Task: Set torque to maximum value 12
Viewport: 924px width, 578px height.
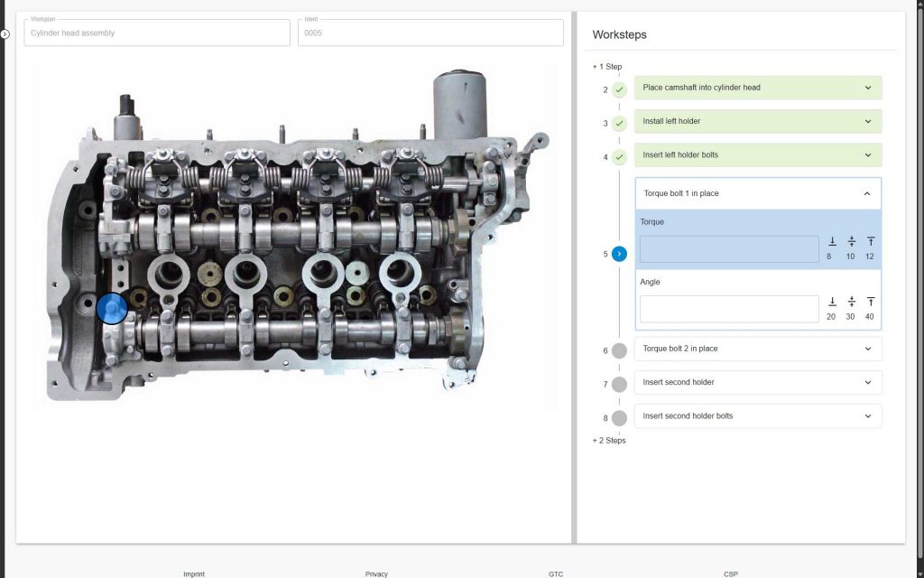Action: [x=870, y=247]
